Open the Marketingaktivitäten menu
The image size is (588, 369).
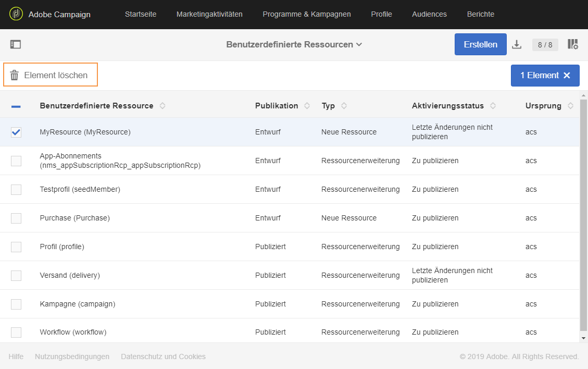(209, 14)
